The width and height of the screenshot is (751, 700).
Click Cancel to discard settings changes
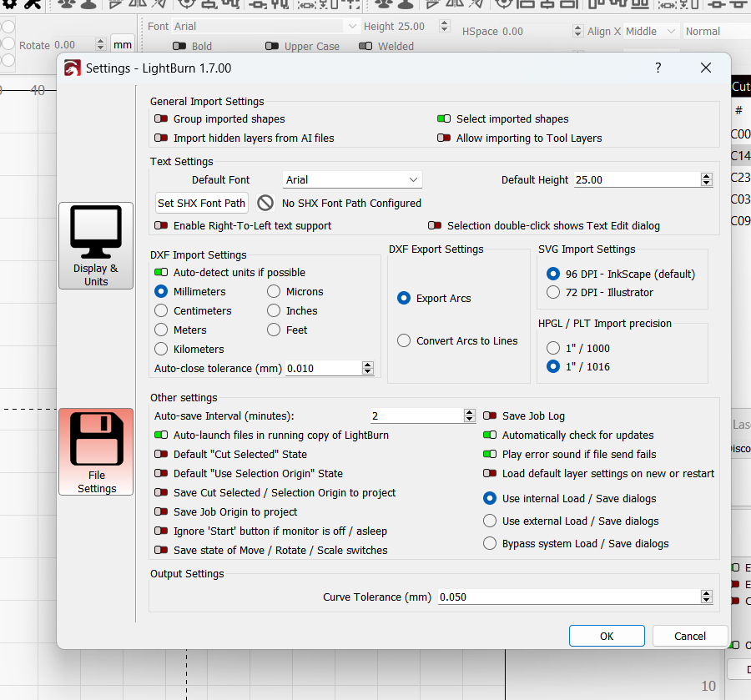click(x=690, y=636)
